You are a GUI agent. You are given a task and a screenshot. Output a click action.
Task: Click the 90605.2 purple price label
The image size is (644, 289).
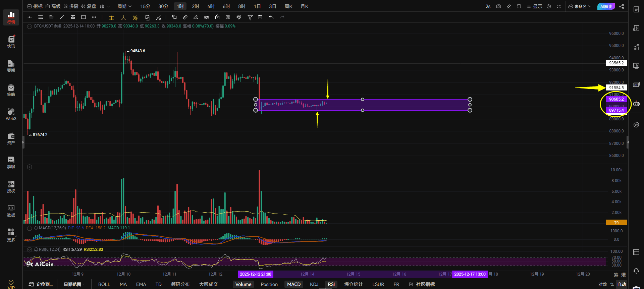[x=616, y=99]
